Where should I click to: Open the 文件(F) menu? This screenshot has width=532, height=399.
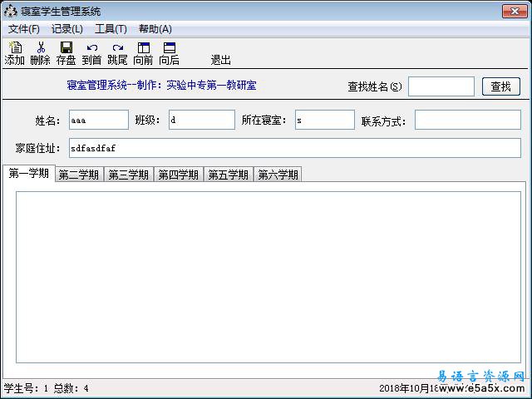pyautogui.click(x=24, y=28)
